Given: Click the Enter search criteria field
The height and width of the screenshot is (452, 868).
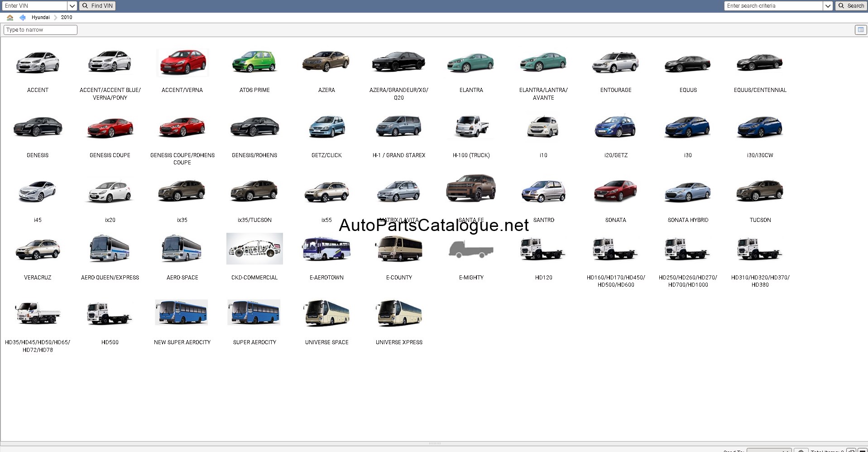Looking at the screenshot, I should coord(773,6).
